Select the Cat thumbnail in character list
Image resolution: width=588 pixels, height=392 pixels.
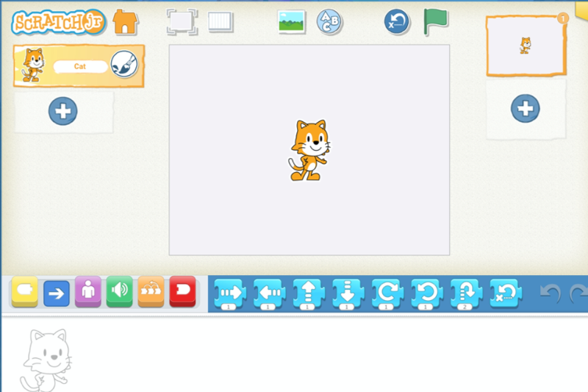click(x=33, y=65)
